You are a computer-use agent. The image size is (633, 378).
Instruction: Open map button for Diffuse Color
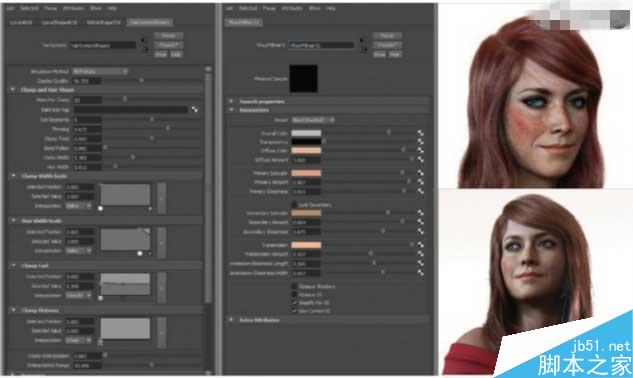[x=420, y=151]
